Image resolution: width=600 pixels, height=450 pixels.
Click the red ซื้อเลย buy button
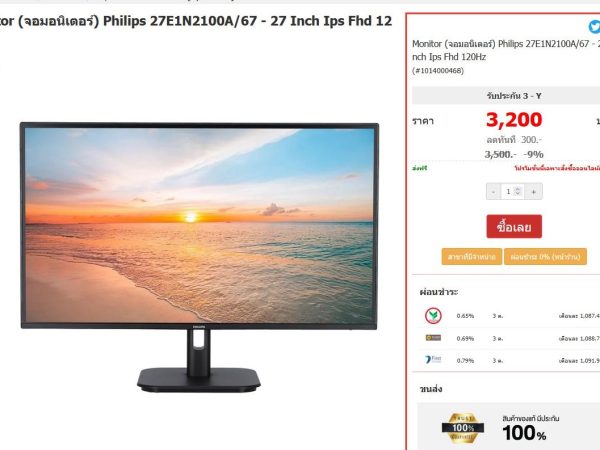click(x=514, y=227)
